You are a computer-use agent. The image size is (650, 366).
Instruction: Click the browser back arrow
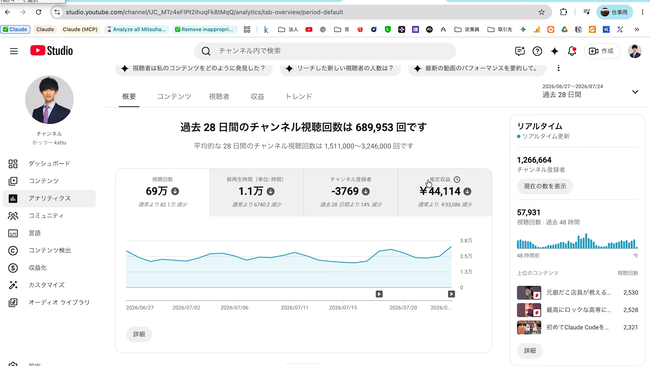coord(7,12)
